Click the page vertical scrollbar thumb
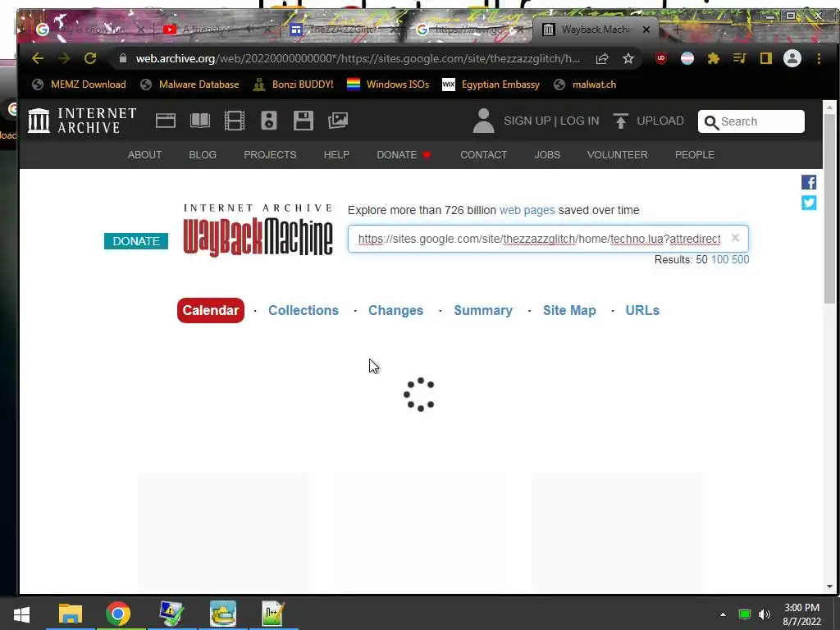 tap(829, 208)
